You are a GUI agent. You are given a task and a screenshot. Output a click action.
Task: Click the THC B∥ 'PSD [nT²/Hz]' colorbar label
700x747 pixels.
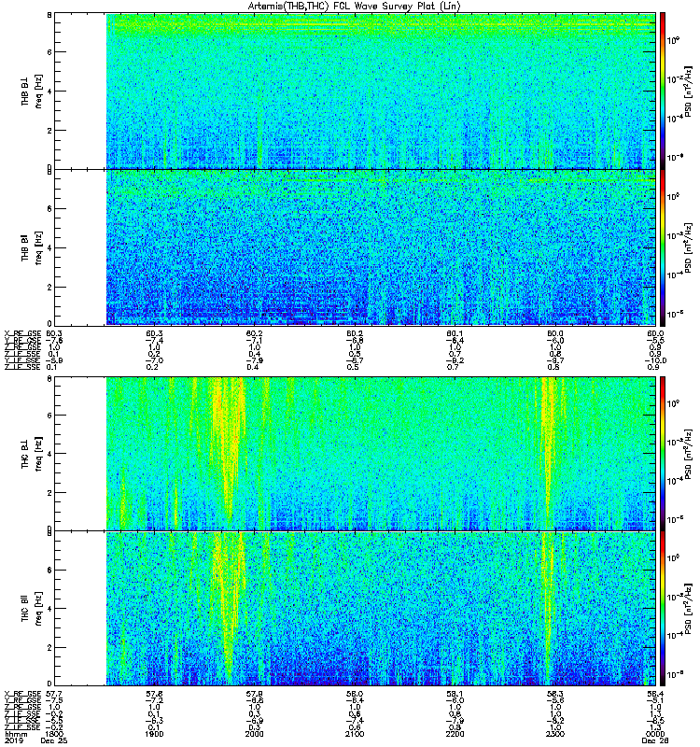click(x=688, y=609)
